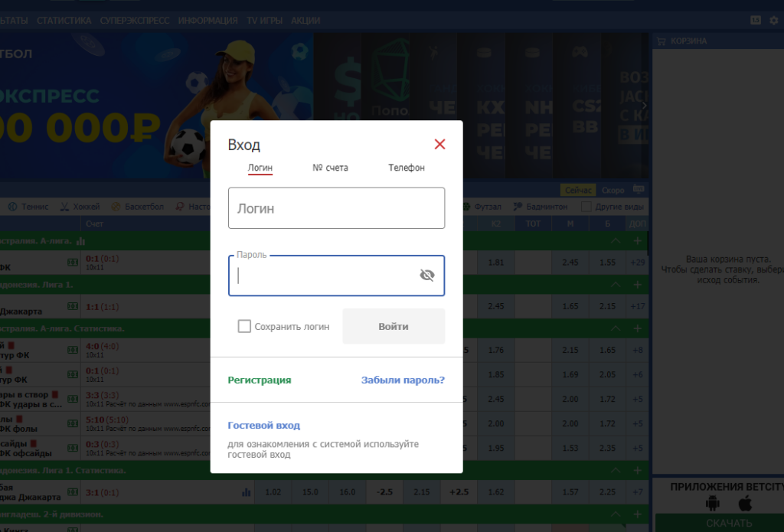Collapse А-лига Статистика section chevron
This screenshot has height=532, width=784.
[x=616, y=328]
